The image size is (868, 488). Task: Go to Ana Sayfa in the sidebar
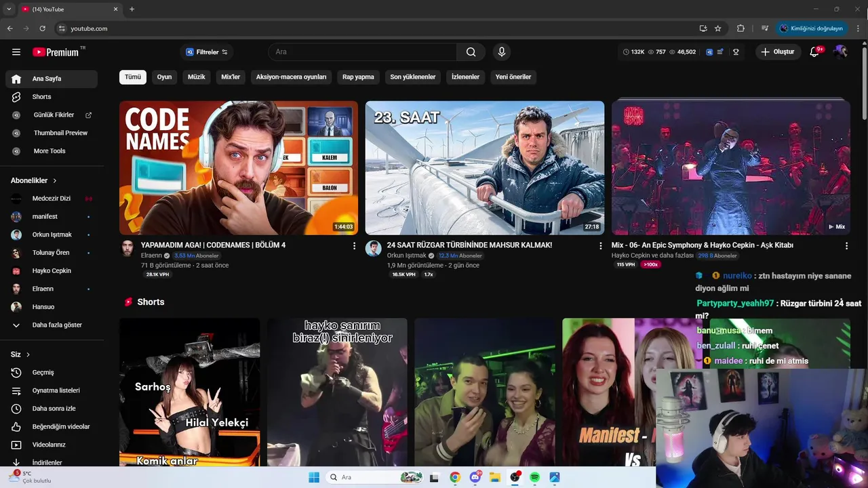(x=52, y=79)
